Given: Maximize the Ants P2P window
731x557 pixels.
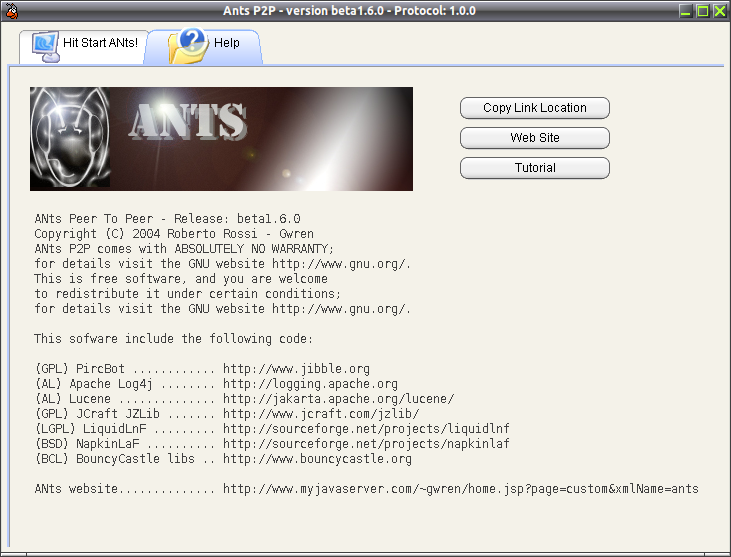Looking at the screenshot, I should tap(703, 11).
